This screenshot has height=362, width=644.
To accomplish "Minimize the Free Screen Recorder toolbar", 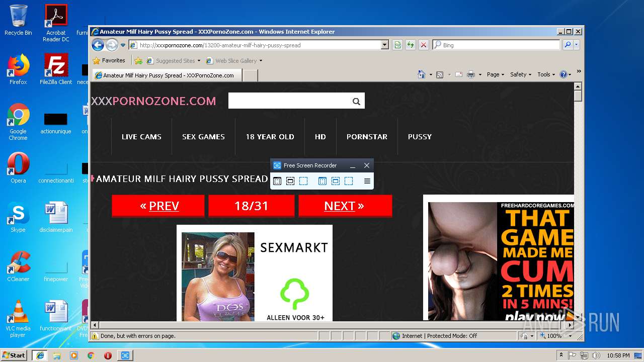I will pos(353,165).
